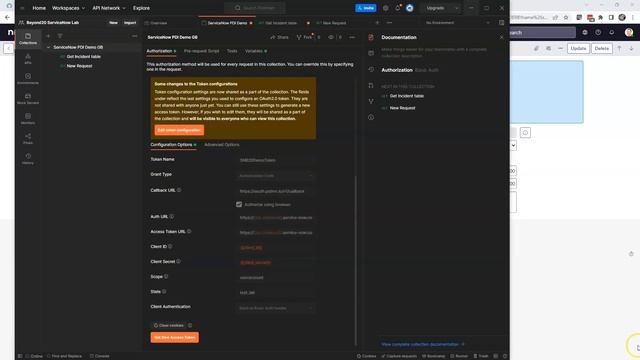
Task: Open the collection header three-dot menu
Action: point(352,37)
